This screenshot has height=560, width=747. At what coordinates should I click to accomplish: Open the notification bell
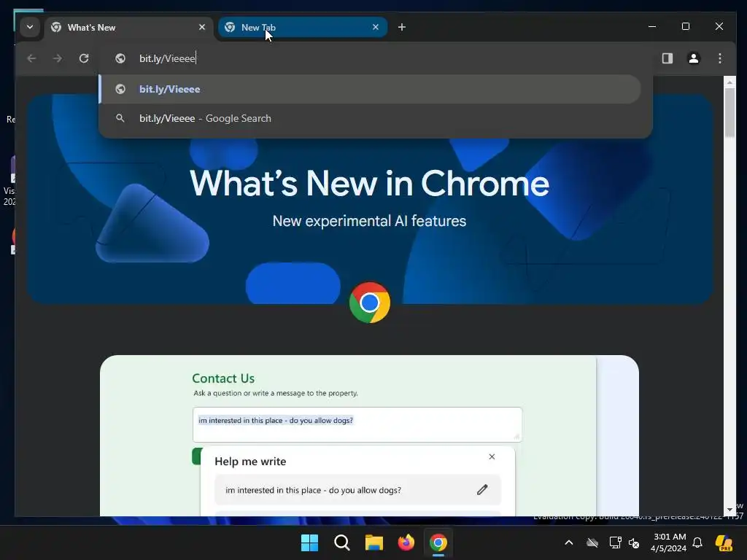point(697,542)
